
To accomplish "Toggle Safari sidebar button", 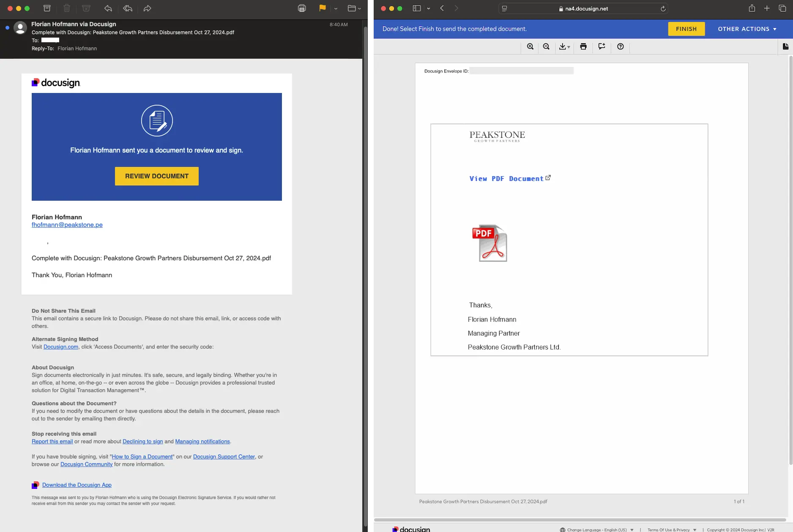I will (417, 8).
